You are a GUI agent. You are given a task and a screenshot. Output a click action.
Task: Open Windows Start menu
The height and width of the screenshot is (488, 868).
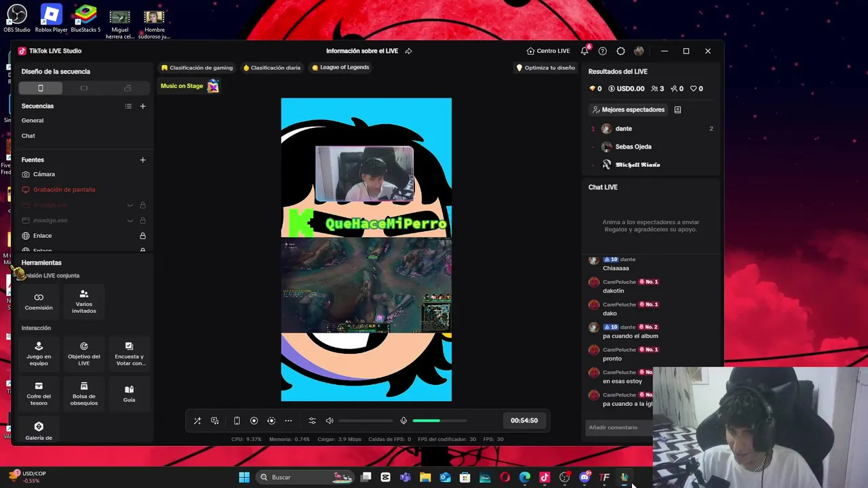(x=244, y=477)
